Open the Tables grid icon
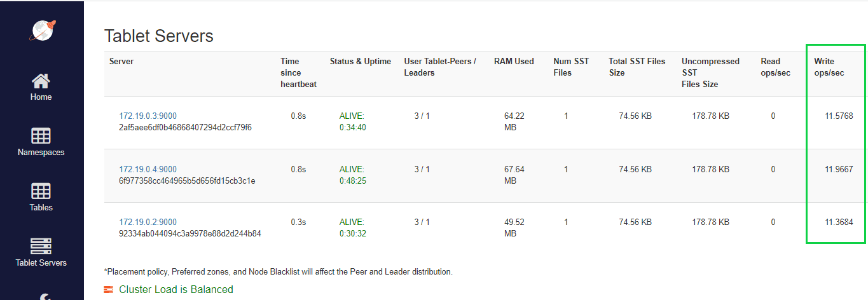This screenshot has width=868, height=300. pos(41,191)
